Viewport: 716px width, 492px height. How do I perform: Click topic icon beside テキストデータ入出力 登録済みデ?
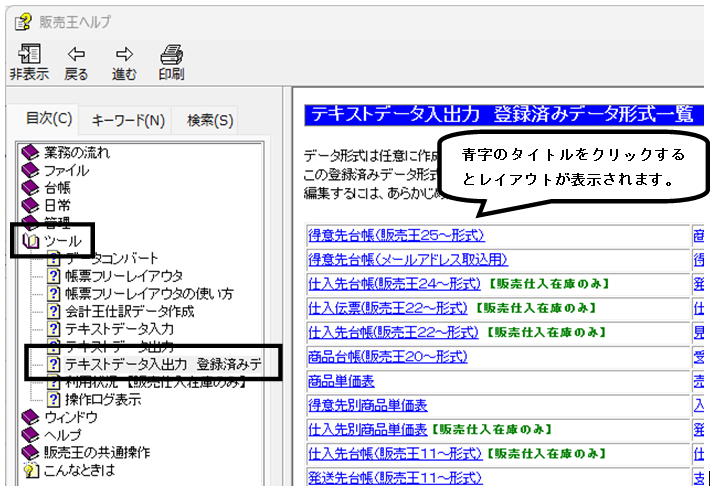pos(53,364)
